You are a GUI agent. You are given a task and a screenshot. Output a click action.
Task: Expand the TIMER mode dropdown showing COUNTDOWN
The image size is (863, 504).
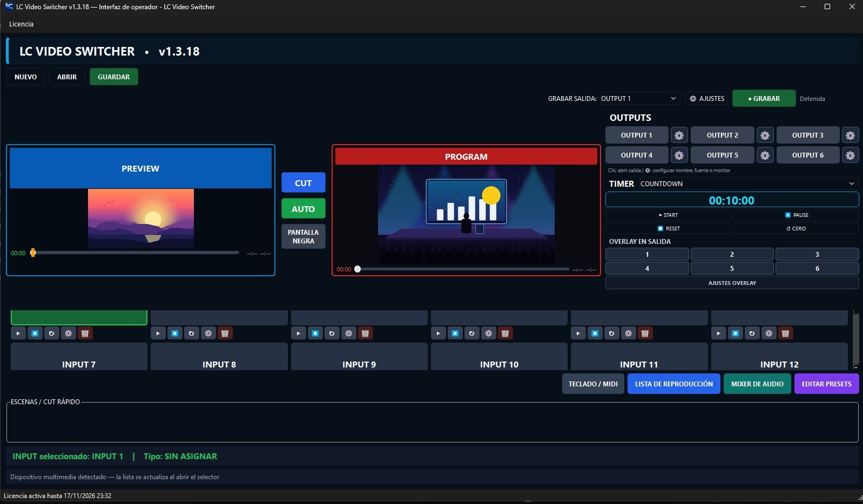point(749,183)
